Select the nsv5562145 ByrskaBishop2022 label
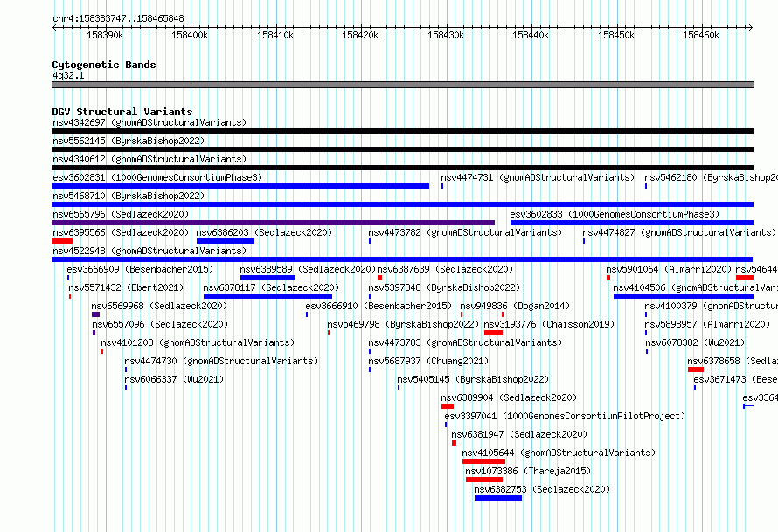 [129, 141]
